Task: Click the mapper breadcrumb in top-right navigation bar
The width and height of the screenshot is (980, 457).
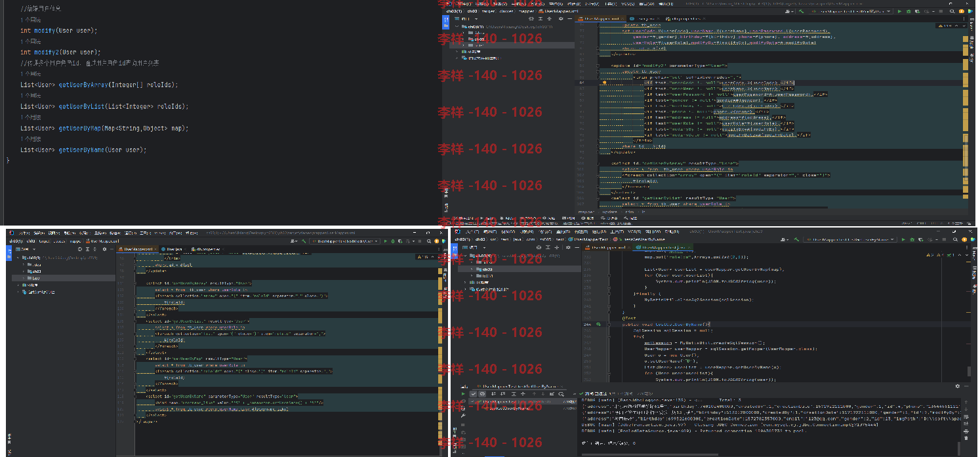Action: pos(526,11)
